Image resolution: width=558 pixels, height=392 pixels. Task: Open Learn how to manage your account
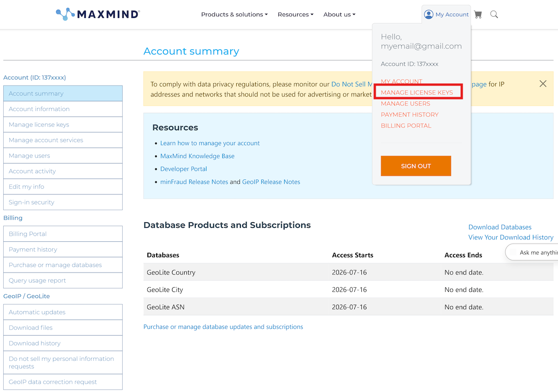[x=210, y=143]
